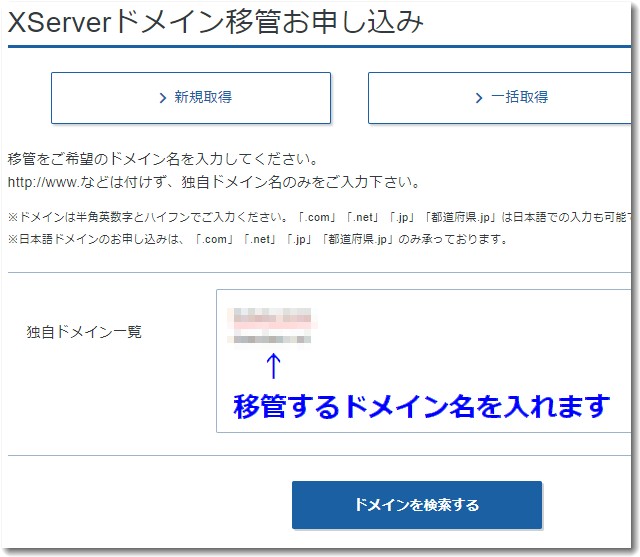Click the ドメインを検索する button

pyautogui.click(x=417, y=505)
